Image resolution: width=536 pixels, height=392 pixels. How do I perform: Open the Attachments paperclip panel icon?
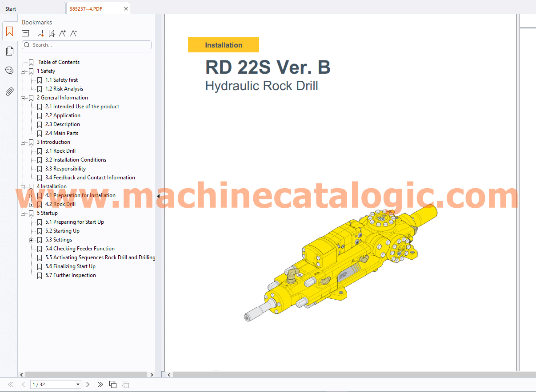[x=9, y=91]
